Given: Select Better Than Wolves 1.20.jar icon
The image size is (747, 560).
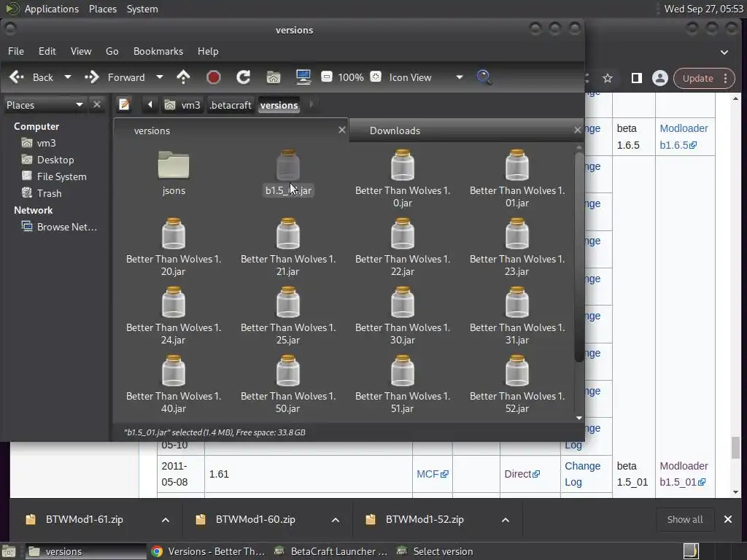Looking at the screenshot, I should pyautogui.click(x=174, y=234).
